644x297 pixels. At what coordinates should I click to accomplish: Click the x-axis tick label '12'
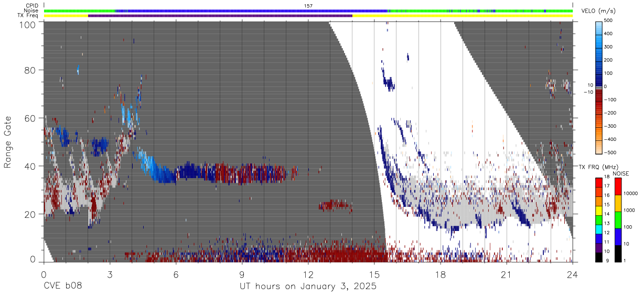pyautogui.click(x=308, y=274)
